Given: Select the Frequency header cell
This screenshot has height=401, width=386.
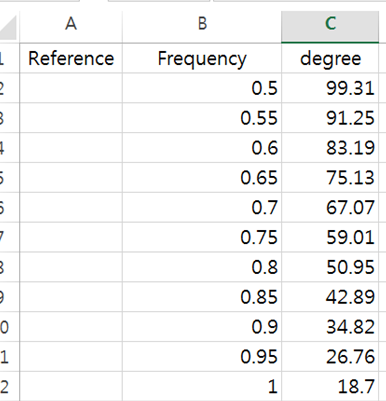Looking at the screenshot, I should coord(202,58).
